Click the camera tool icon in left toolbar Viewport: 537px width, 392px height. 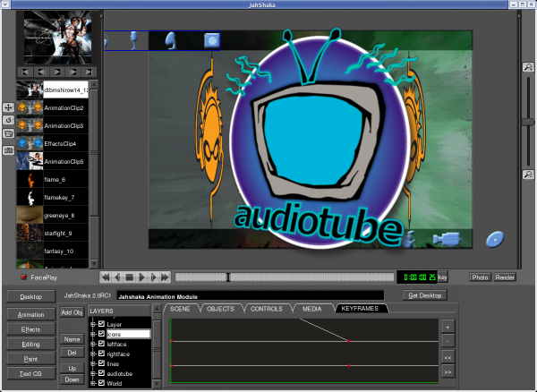tap(8, 150)
